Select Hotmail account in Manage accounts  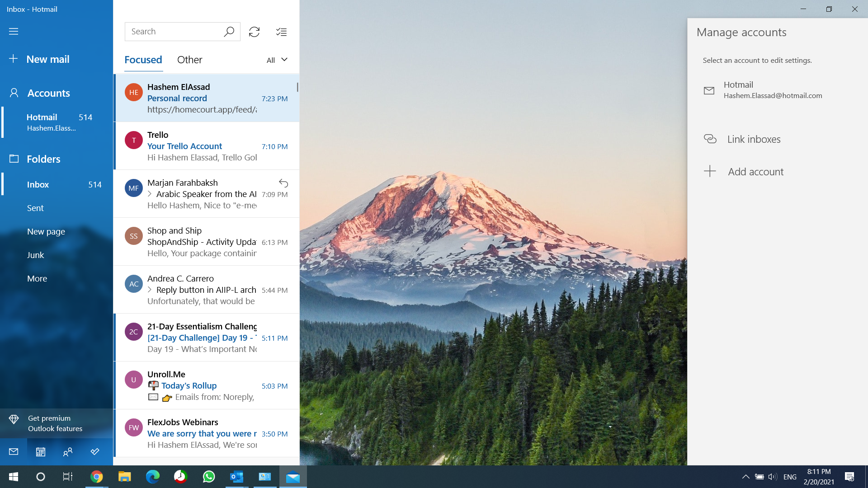[772, 90]
